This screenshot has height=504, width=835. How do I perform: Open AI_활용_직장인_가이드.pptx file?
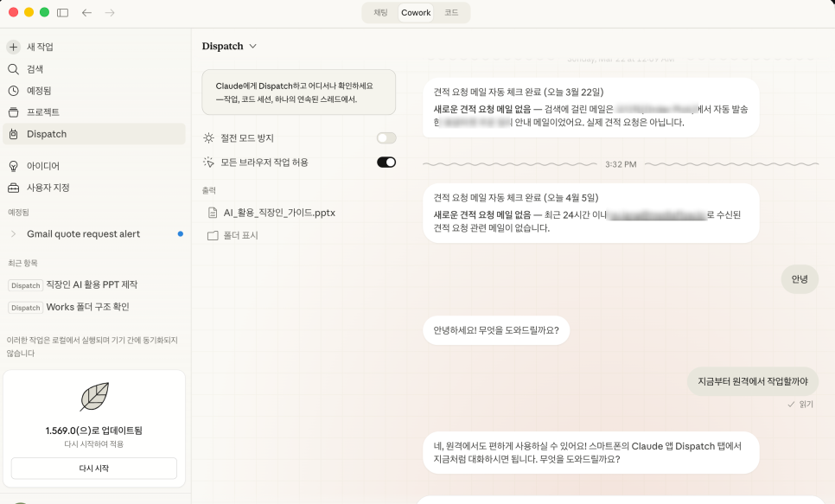click(279, 213)
